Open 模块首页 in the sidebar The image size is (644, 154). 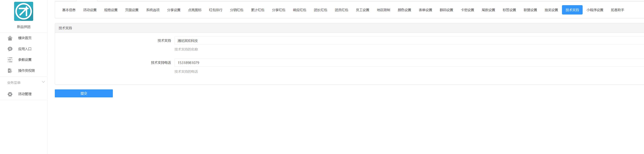pyautogui.click(x=25, y=38)
